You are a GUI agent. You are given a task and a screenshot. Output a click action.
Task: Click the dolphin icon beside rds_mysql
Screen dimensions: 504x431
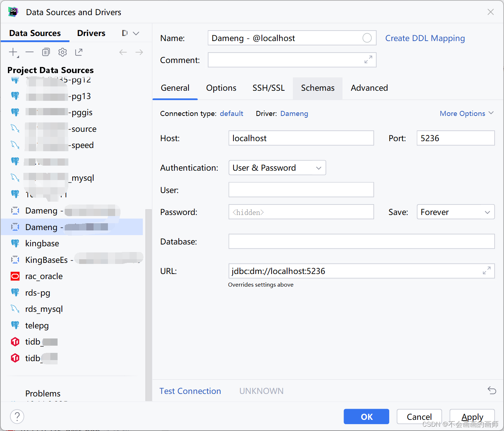click(x=15, y=309)
